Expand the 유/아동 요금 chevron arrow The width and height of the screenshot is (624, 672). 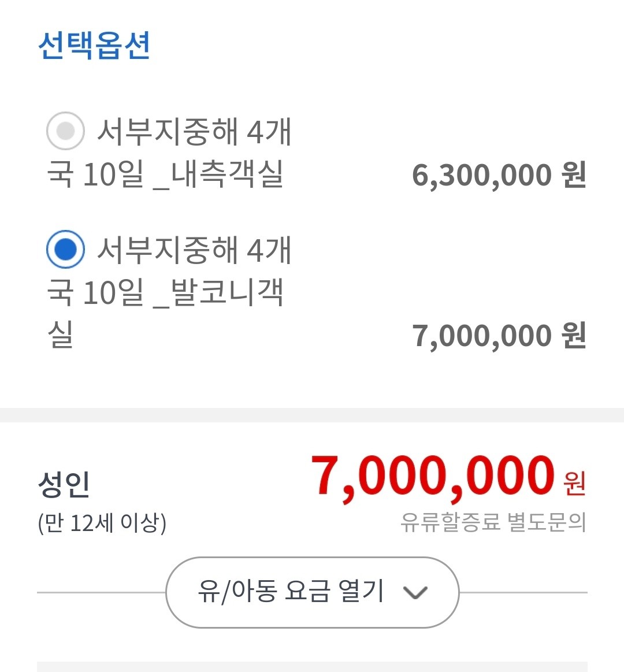click(415, 592)
